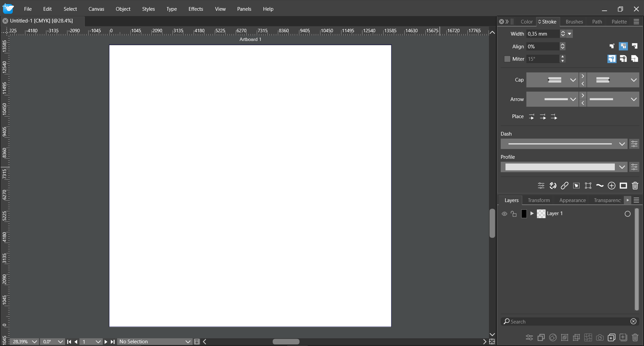Click the stroke Width input field
644x346 pixels.
(x=543, y=34)
